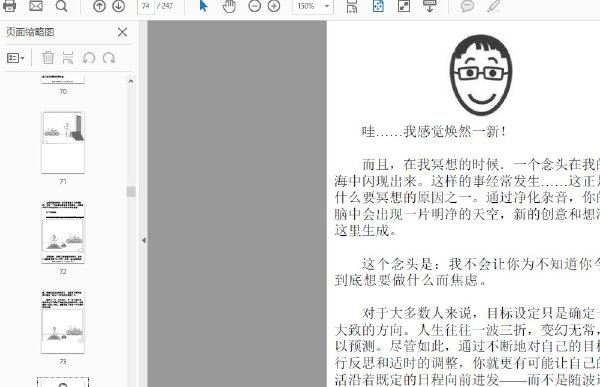The width and height of the screenshot is (600, 387).
Task: Activate the Hand pan tool
Action: (x=229, y=6)
